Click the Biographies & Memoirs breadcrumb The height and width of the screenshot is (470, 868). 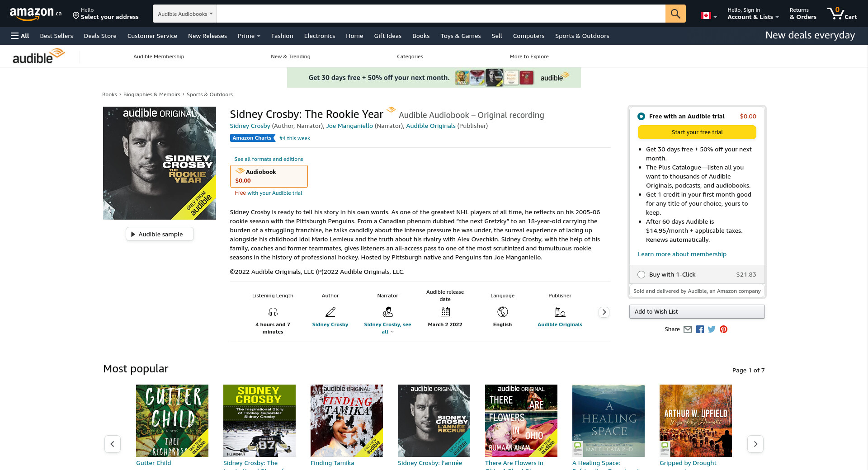[152, 94]
